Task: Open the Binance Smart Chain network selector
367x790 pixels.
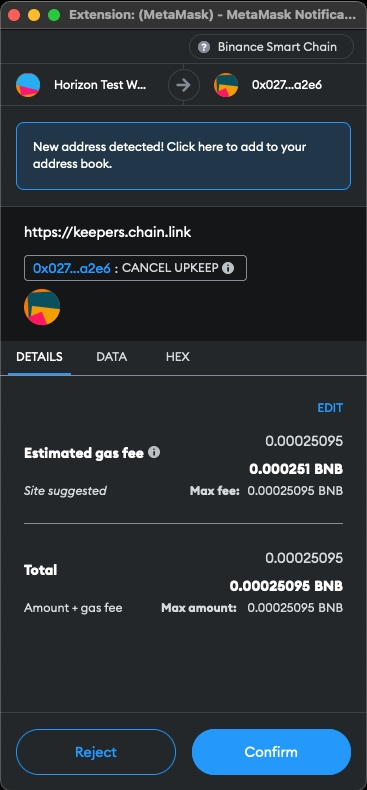Action: pos(271,47)
